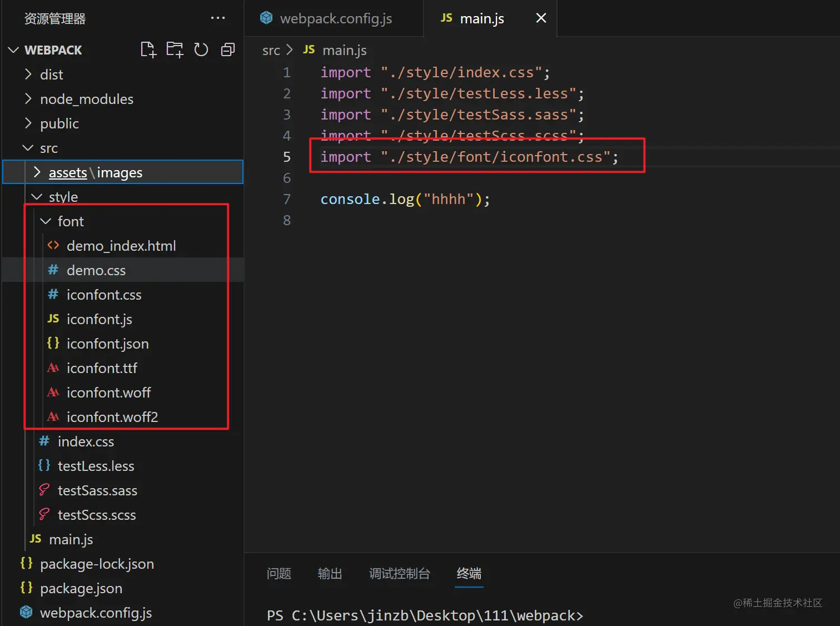The width and height of the screenshot is (840, 626).
Task: Collapse the src folder
Action: pyautogui.click(x=28, y=148)
